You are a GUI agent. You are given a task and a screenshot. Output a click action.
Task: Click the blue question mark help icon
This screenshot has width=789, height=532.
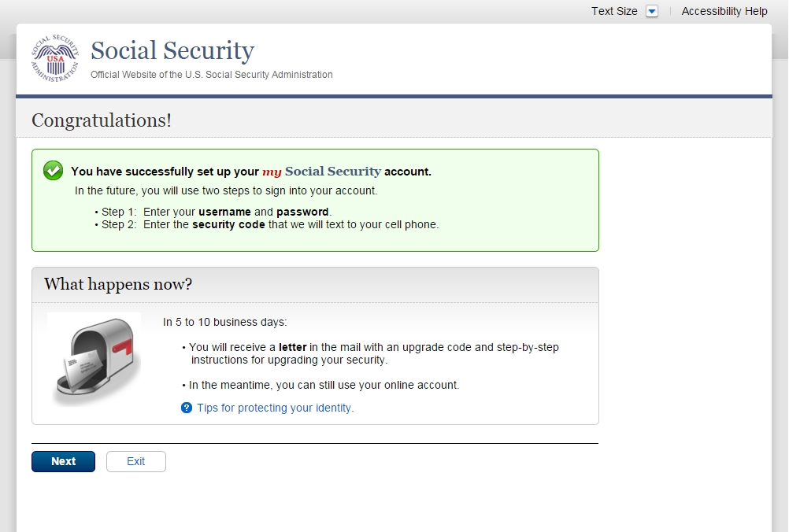pos(187,408)
